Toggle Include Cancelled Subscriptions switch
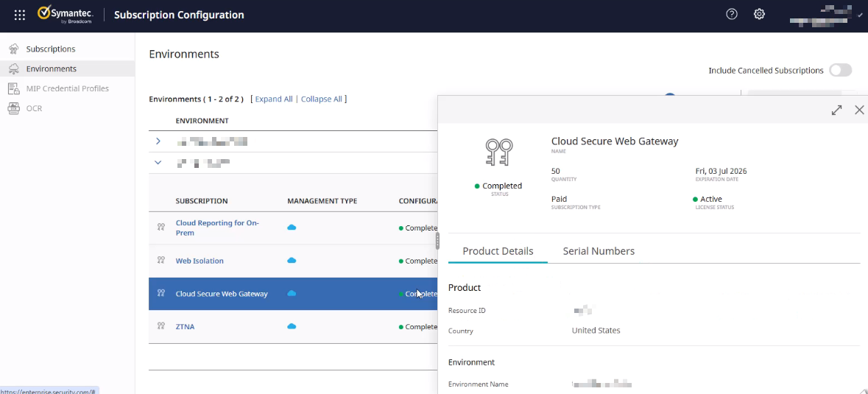The width and height of the screenshot is (868, 394). 840,70
